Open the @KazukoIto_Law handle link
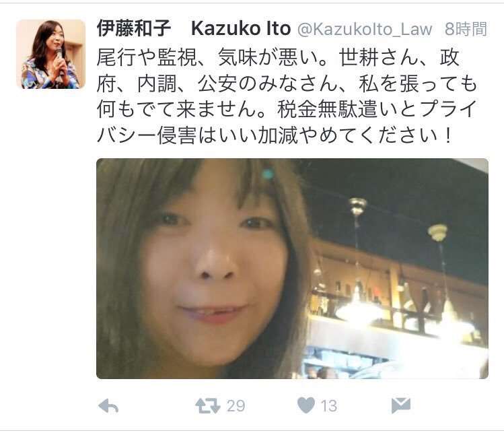The width and height of the screenshot is (504, 439). click(365, 29)
